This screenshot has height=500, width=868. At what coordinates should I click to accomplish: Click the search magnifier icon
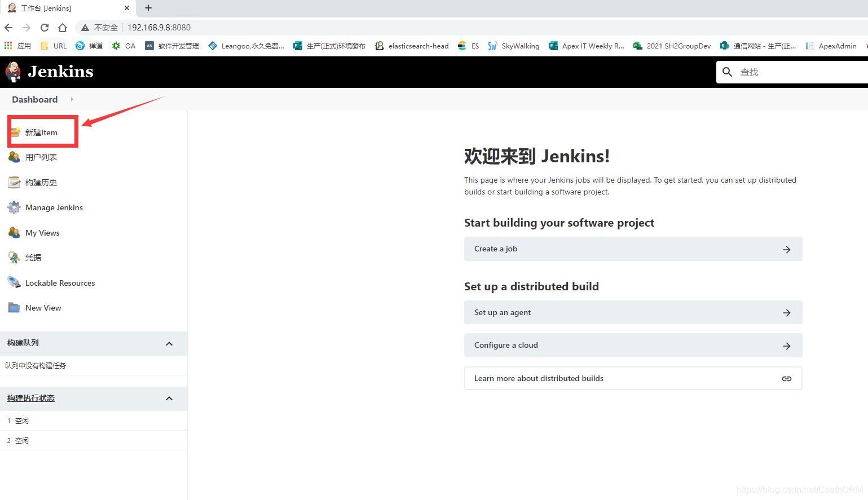pyautogui.click(x=728, y=72)
